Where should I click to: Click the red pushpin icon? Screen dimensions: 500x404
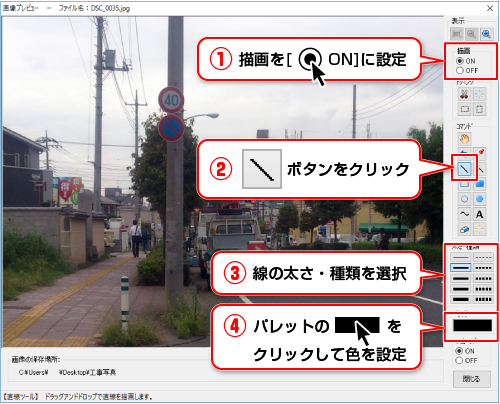pyautogui.click(x=480, y=153)
